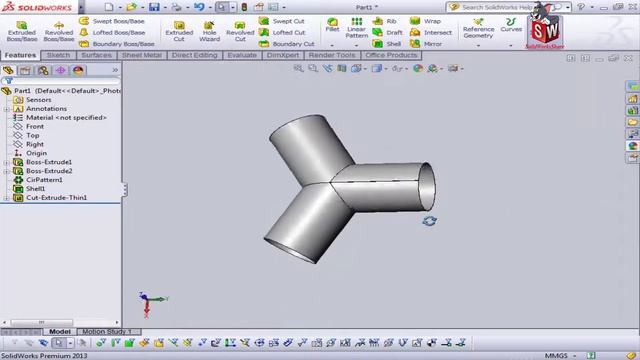Choose Lofted Boss/Base command
Image resolution: width=640 pixels, height=360 pixels.
pos(112,32)
